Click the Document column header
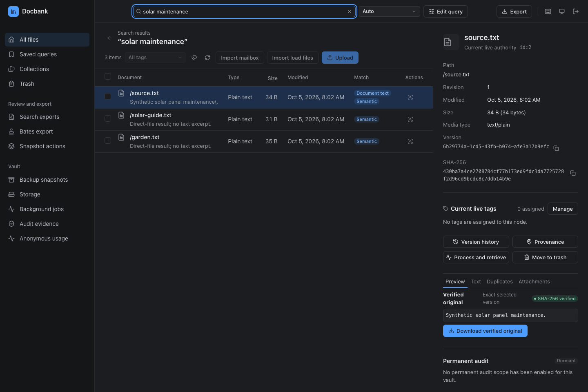 [129, 78]
